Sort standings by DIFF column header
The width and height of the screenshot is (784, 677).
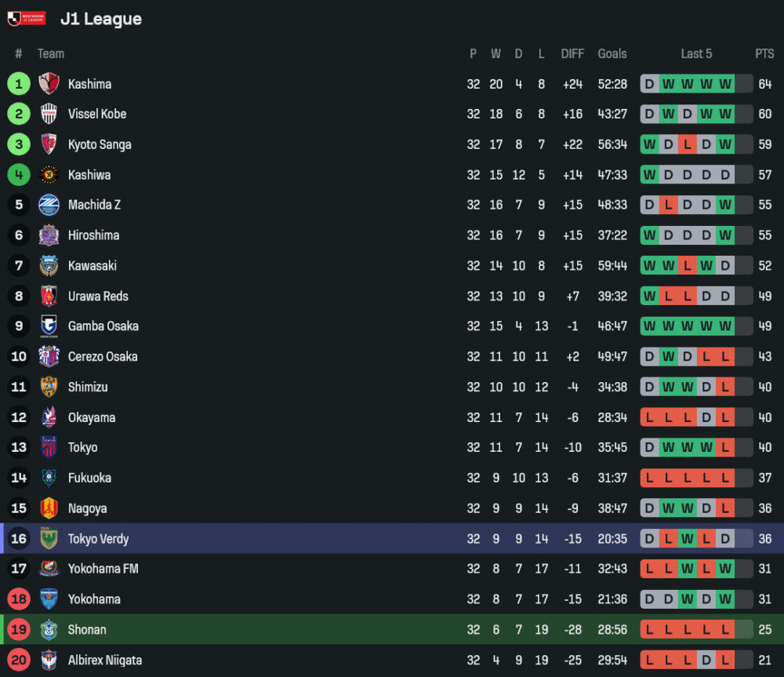click(572, 54)
